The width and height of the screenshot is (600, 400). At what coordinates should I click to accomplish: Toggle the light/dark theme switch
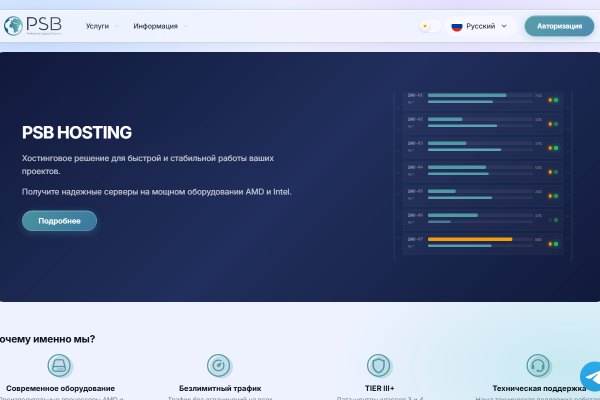pyautogui.click(x=430, y=26)
